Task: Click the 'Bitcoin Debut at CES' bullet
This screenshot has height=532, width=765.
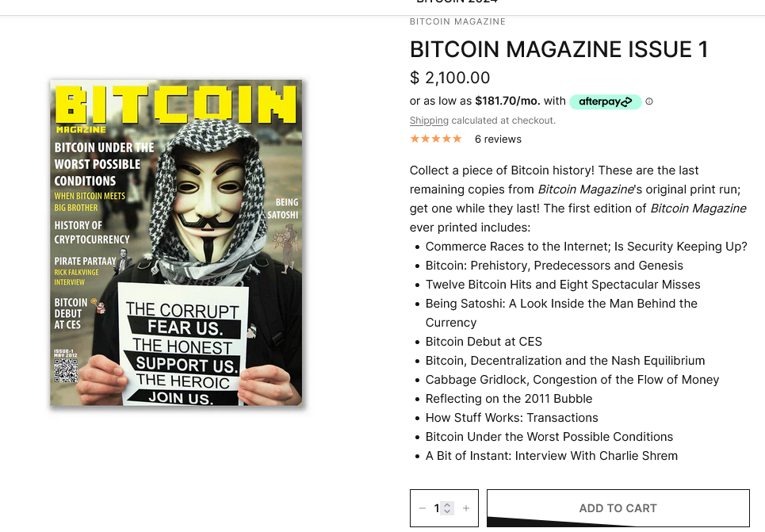Action: [x=484, y=342]
